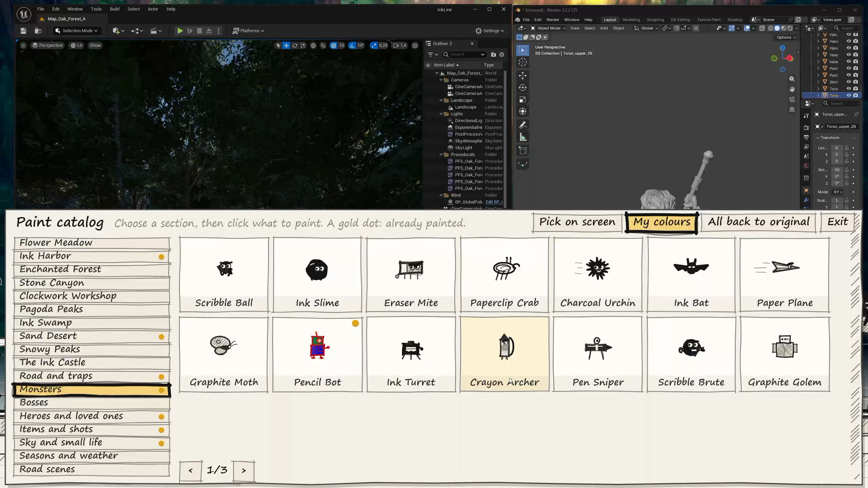Select the Measure tool in Blender
This screenshot has height=488, width=868.
(523, 137)
